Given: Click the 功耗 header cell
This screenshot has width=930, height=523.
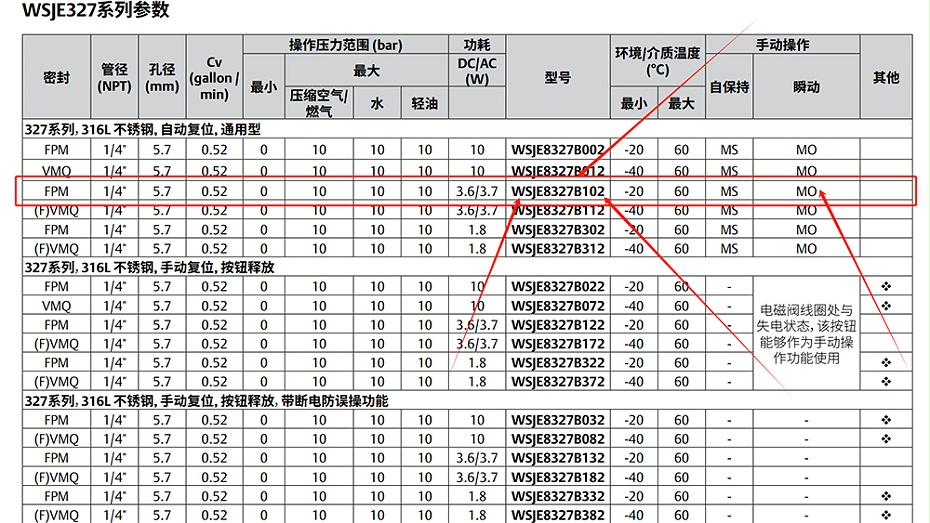Looking at the screenshot, I should tap(477, 45).
